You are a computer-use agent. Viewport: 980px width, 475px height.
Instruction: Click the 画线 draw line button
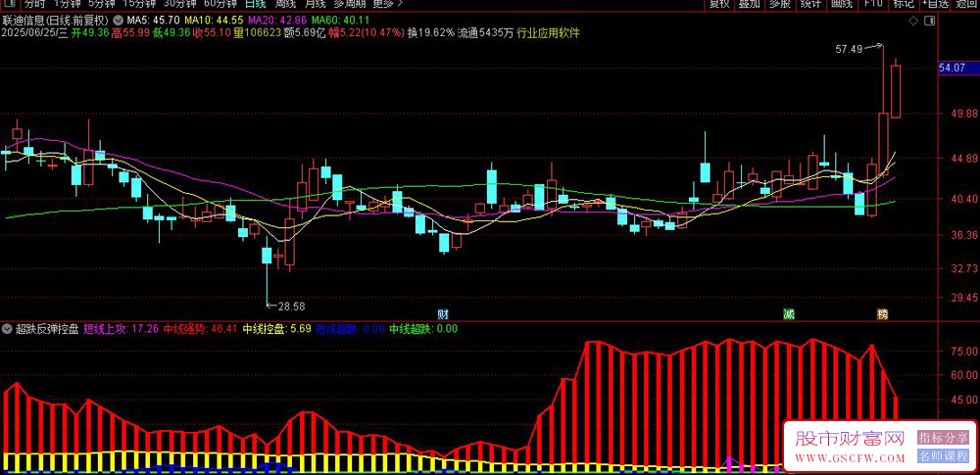click(x=841, y=4)
